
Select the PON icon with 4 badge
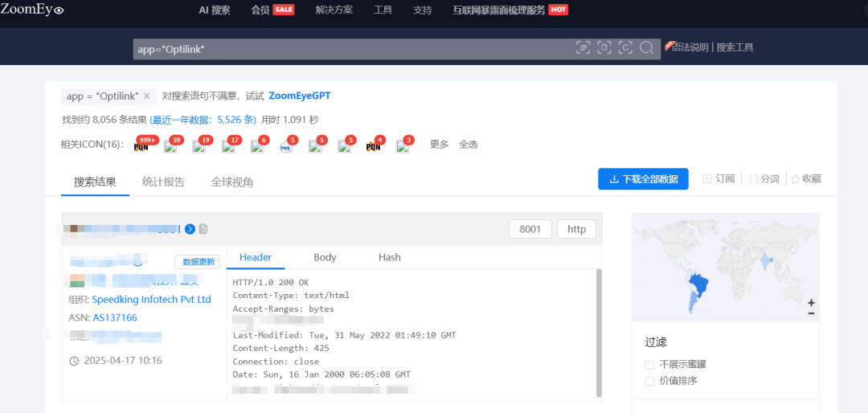click(x=374, y=146)
